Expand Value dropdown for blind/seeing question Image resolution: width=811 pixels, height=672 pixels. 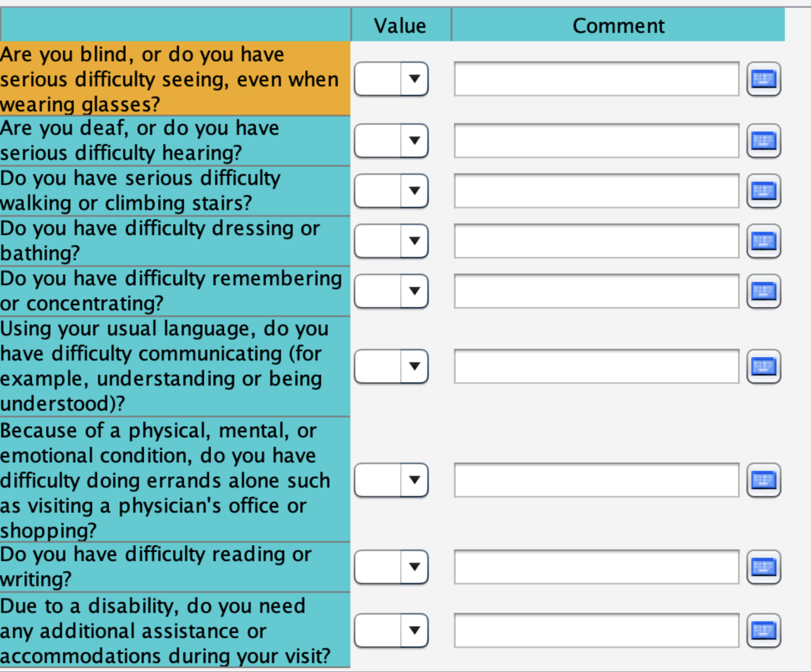point(414,79)
